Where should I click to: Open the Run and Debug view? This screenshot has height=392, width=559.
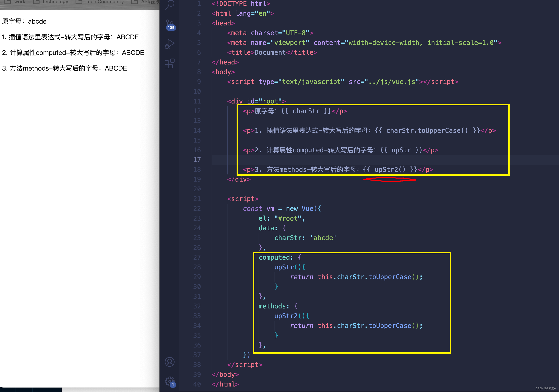(x=170, y=44)
